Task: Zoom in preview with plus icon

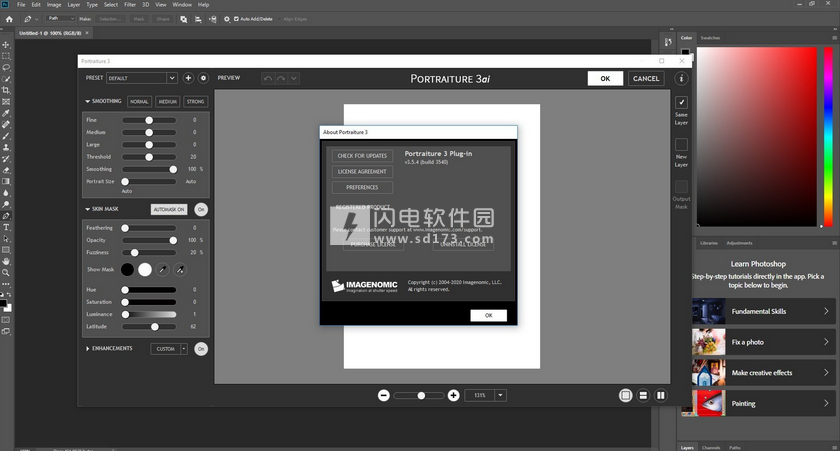Action: click(x=453, y=395)
